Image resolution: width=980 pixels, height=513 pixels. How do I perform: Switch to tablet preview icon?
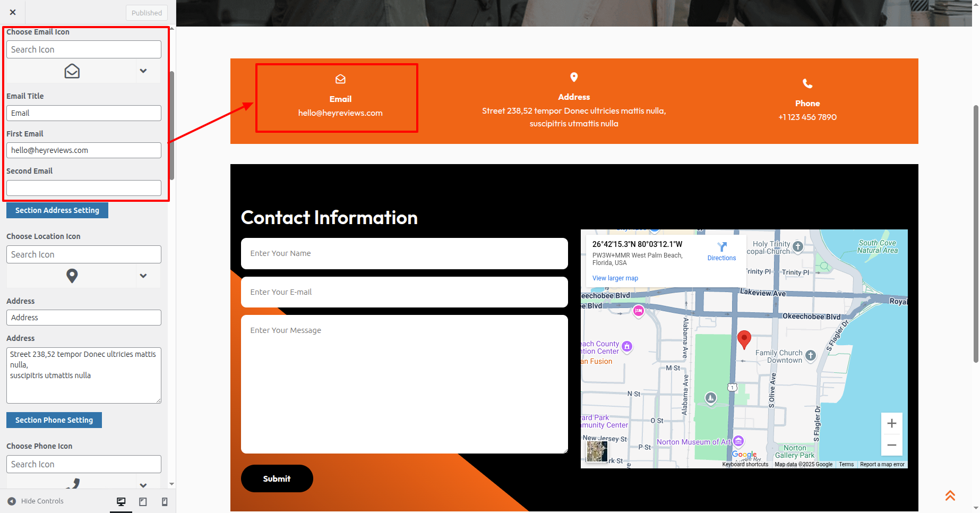coord(143,502)
